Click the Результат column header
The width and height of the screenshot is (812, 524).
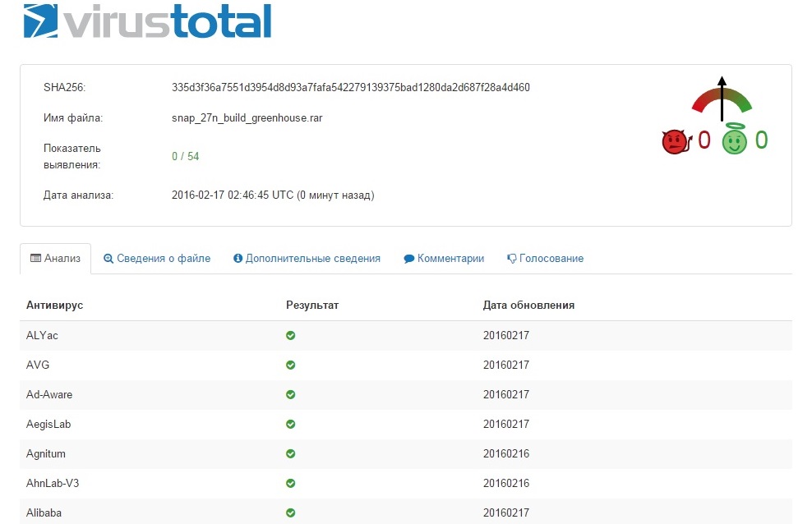(312, 306)
